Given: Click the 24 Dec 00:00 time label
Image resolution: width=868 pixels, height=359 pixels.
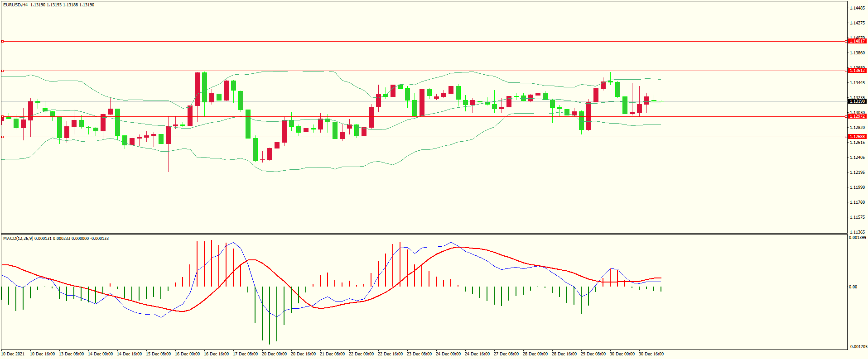Looking at the screenshot, I should coord(448,354).
